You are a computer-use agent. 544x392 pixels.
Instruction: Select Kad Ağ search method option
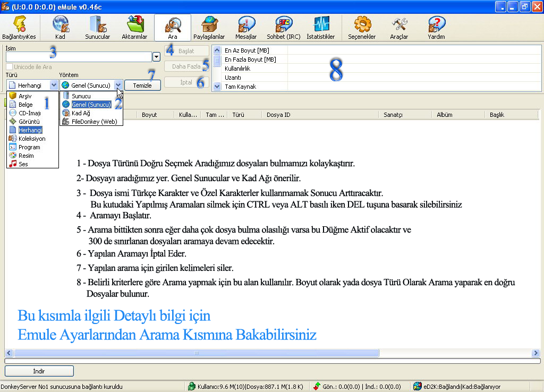point(91,113)
